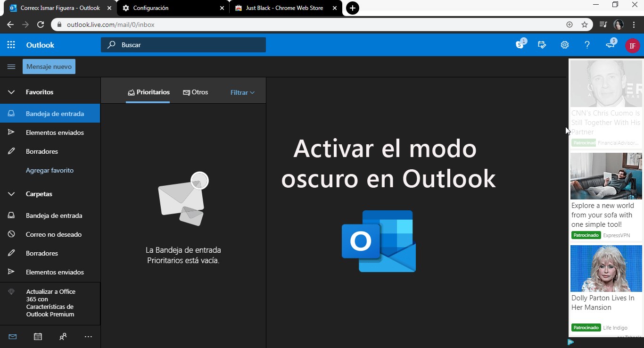This screenshot has height=348, width=644.
Task: Switch to Just Black Chrome Web Store tab
Action: click(x=285, y=8)
